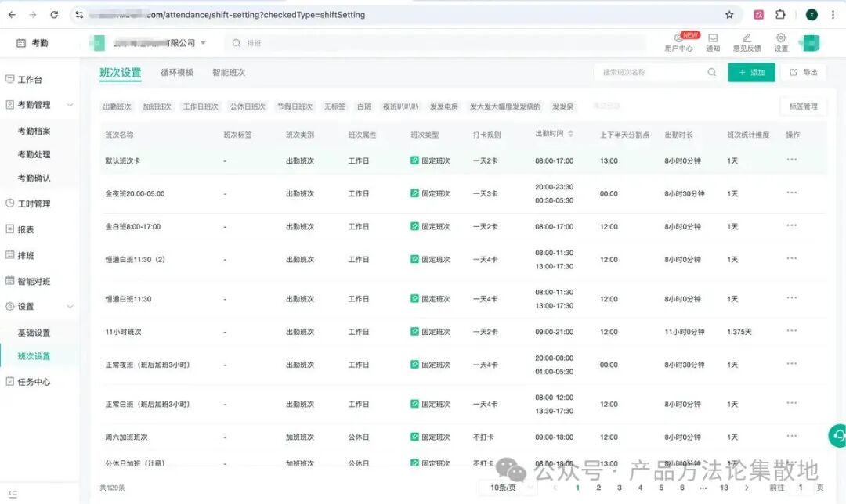The width and height of the screenshot is (846, 504).
Task: Switch to the 智能班次 tab
Action: point(229,72)
